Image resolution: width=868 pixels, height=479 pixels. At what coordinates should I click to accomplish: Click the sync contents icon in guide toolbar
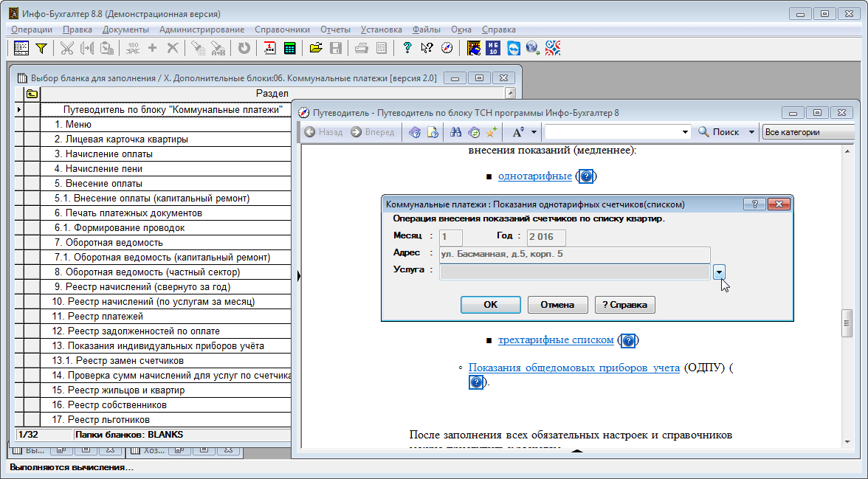pyautogui.click(x=474, y=132)
